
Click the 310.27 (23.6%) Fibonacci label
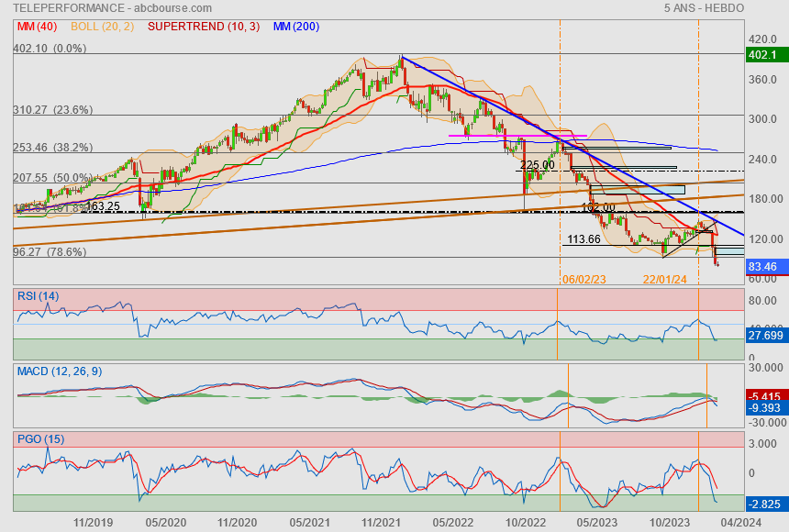click(53, 110)
